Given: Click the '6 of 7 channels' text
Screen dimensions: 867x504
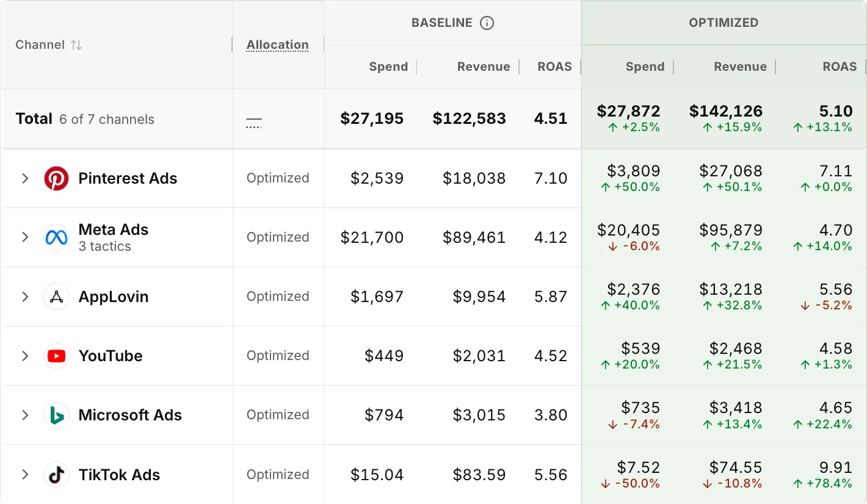Looking at the screenshot, I should click(107, 120).
